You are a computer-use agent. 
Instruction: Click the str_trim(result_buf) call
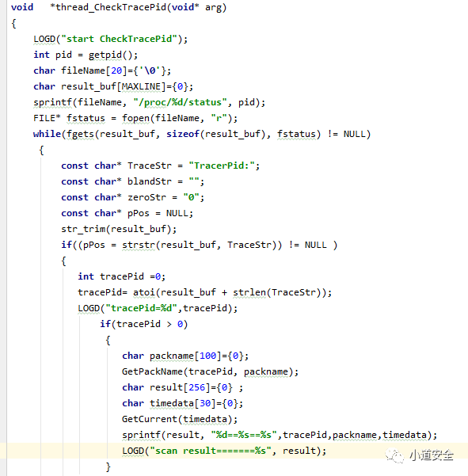coord(119,229)
